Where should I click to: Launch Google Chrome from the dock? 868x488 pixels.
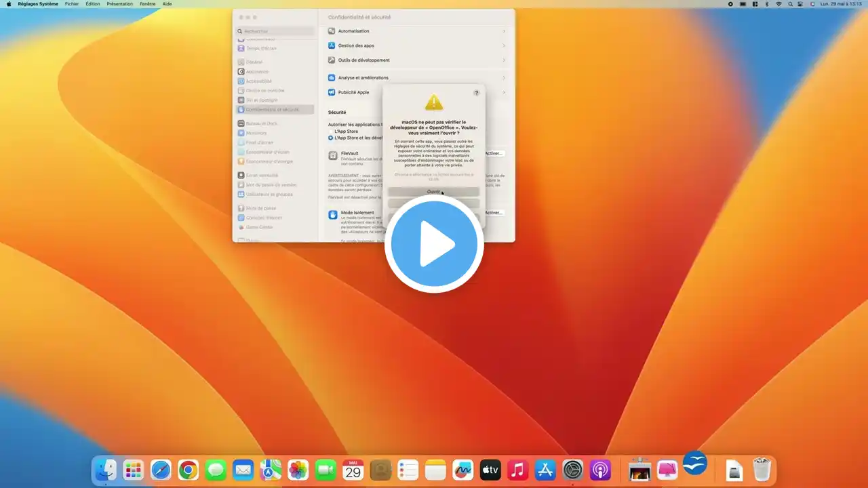(x=188, y=469)
